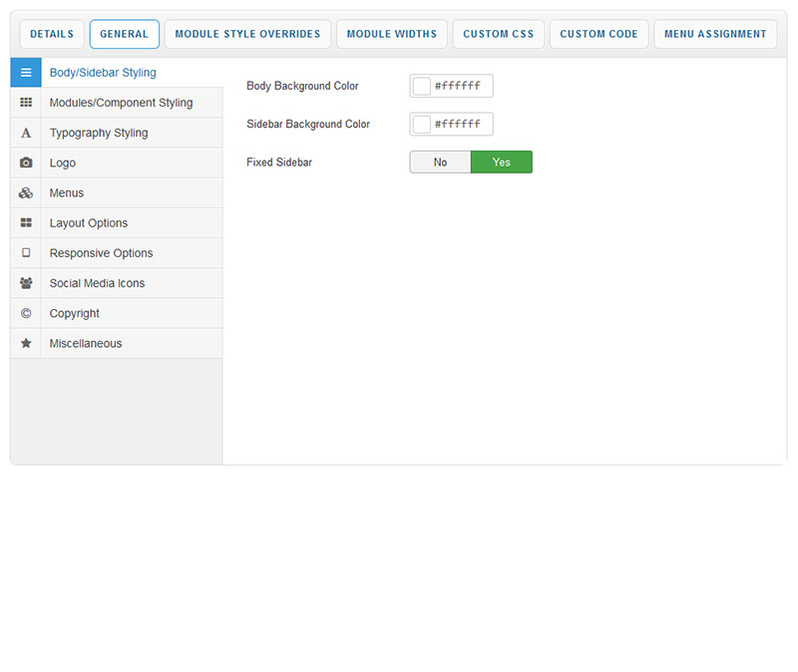Image resolution: width=798 pixels, height=672 pixels.
Task: Click the Social Media Icons people icon
Action: coord(26,283)
